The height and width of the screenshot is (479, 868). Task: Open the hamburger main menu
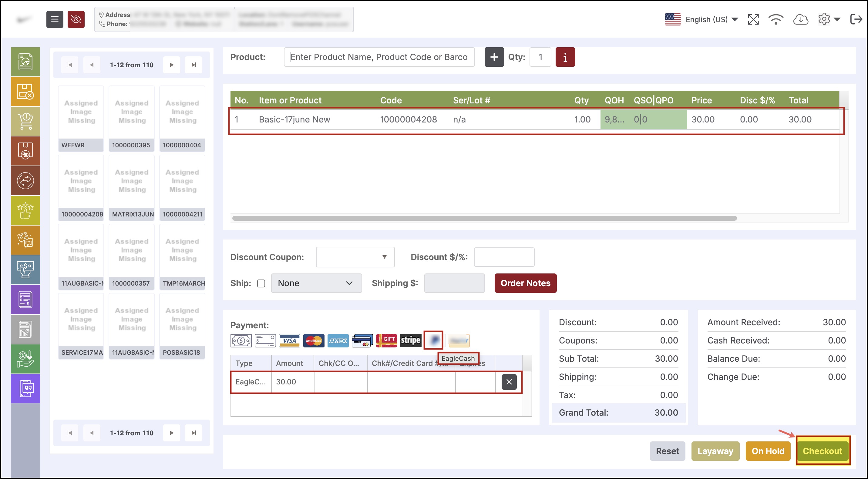[55, 19]
